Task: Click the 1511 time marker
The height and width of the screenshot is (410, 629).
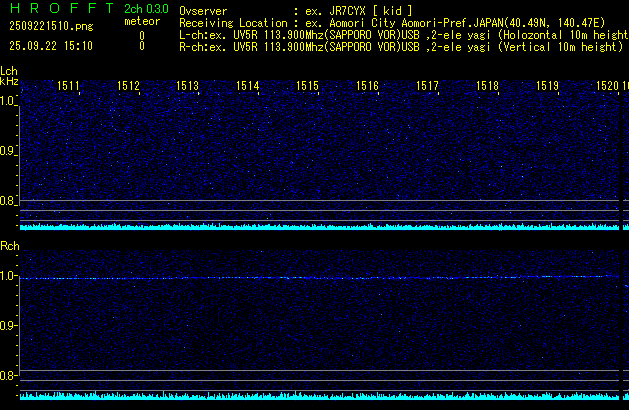Action: (69, 87)
